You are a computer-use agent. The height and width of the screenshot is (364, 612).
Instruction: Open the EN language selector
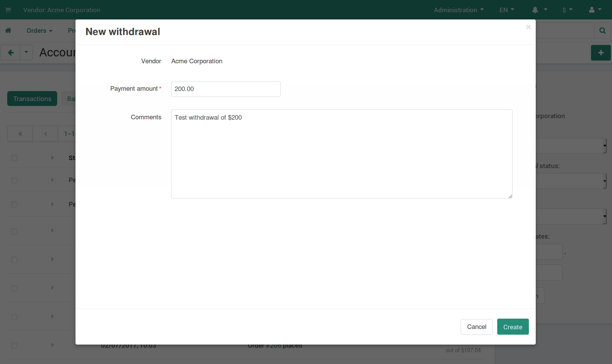[x=507, y=10]
